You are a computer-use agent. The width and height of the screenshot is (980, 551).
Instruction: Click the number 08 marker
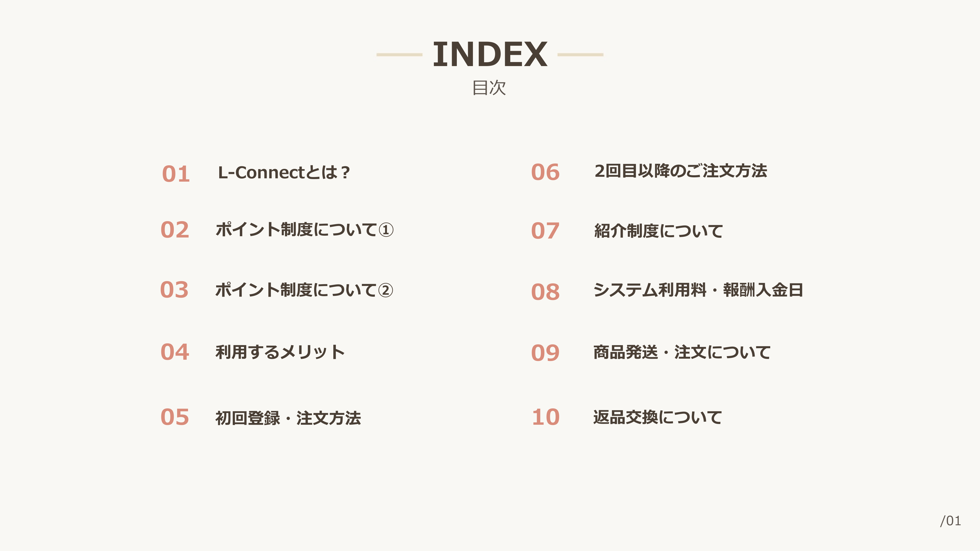tap(545, 292)
